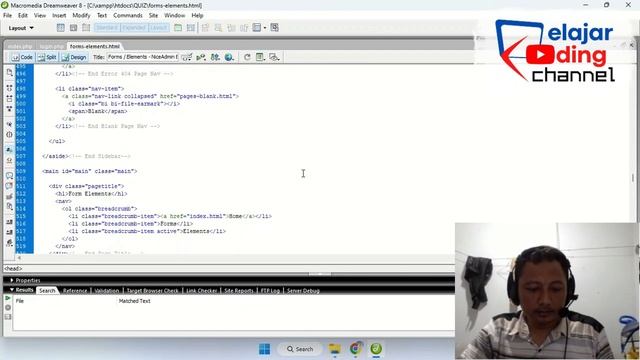Open the Commands menu
This screenshot has height=360, width=640.
click(x=128, y=16)
